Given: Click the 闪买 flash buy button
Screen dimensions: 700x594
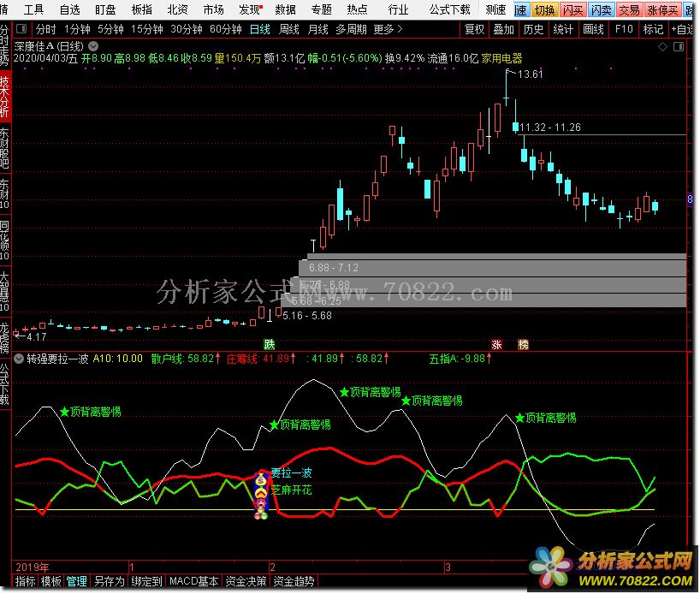Looking at the screenshot, I should (573, 10).
